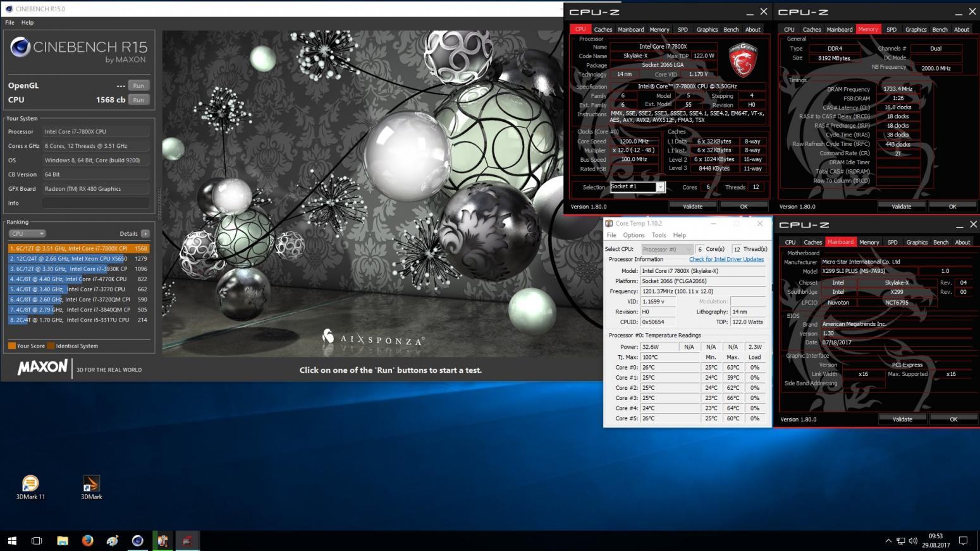The width and height of the screenshot is (980, 551).
Task: Click OK in the CPU-Z CPU window
Action: (x=744, y=207)
